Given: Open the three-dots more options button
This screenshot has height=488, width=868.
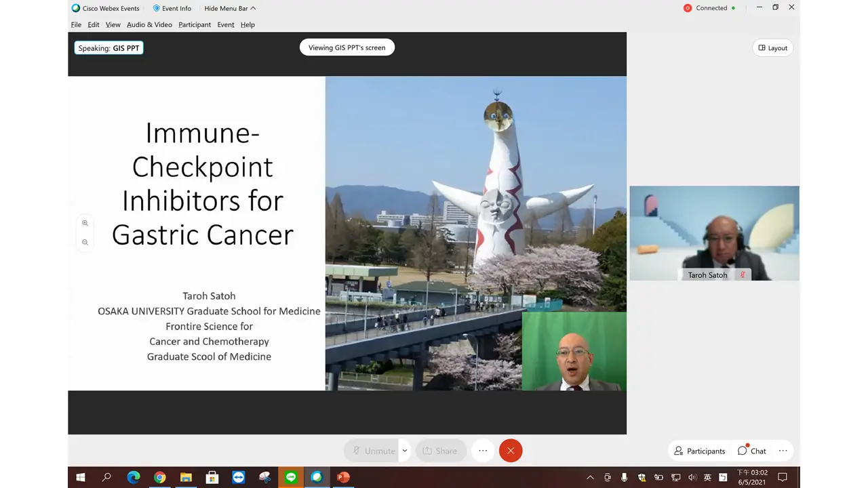Looking at the screenshot, I should 483,451.
